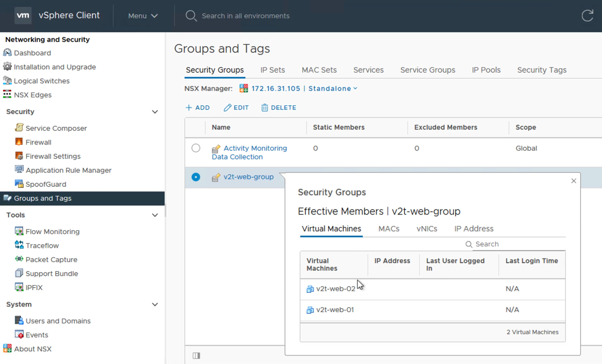Open Installation and Upgrade gear icon
This screenshot has height=364, width=602.
[7, 67]
